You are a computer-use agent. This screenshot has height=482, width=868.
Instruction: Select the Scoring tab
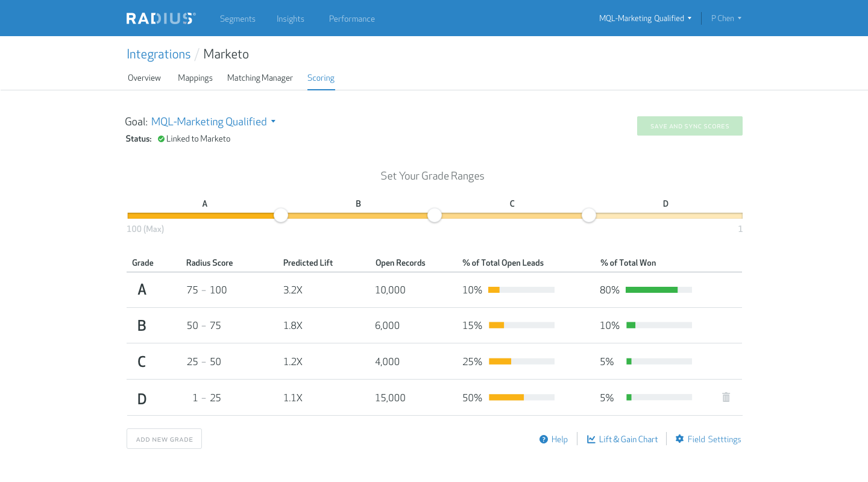[x=321, y=78]
